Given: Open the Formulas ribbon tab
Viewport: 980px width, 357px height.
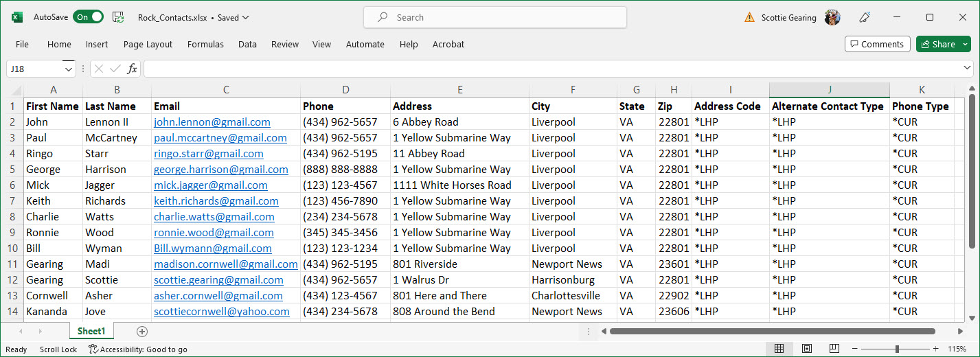Looking at the screenshot, I should pos(205,44).
